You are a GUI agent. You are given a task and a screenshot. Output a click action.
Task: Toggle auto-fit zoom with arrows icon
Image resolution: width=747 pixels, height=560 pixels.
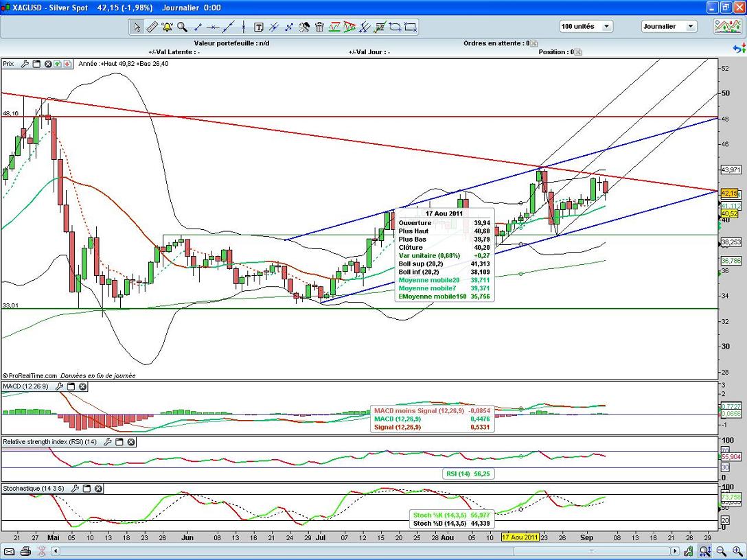coord(705,551)
